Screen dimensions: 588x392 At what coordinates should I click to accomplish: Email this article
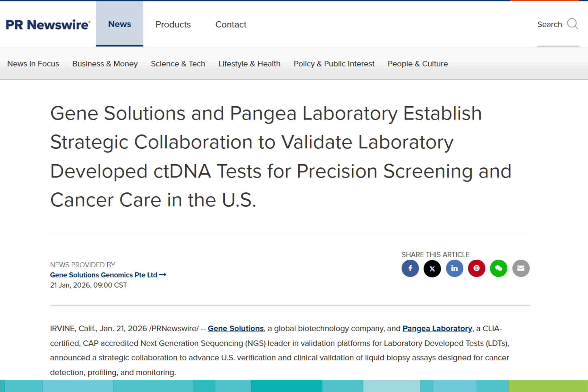point(521,268)
